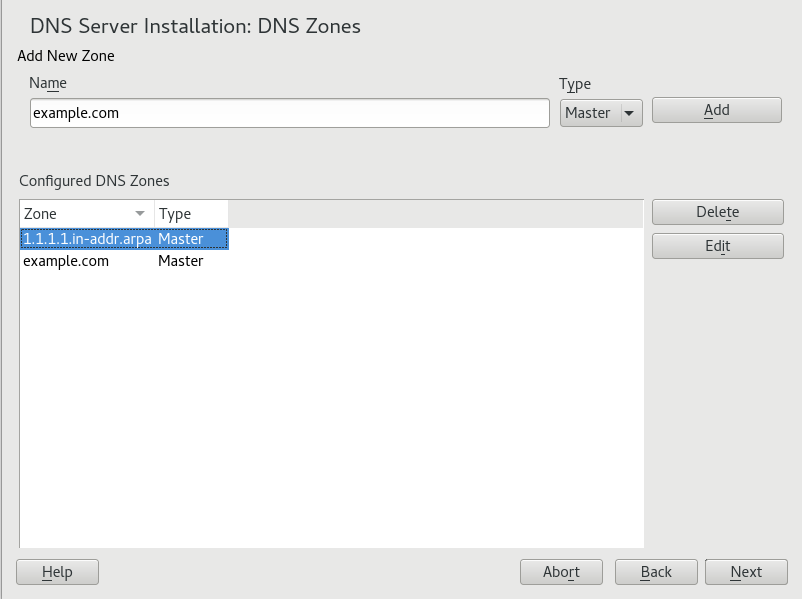This screenshot has width=802, height=599.
Task: Edit the selected DNS zone
Action: pos(717,246)
